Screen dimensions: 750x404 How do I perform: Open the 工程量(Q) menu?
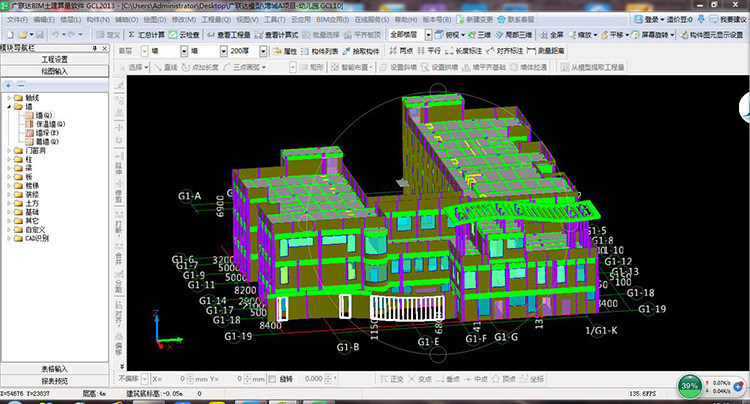(216, 20)
